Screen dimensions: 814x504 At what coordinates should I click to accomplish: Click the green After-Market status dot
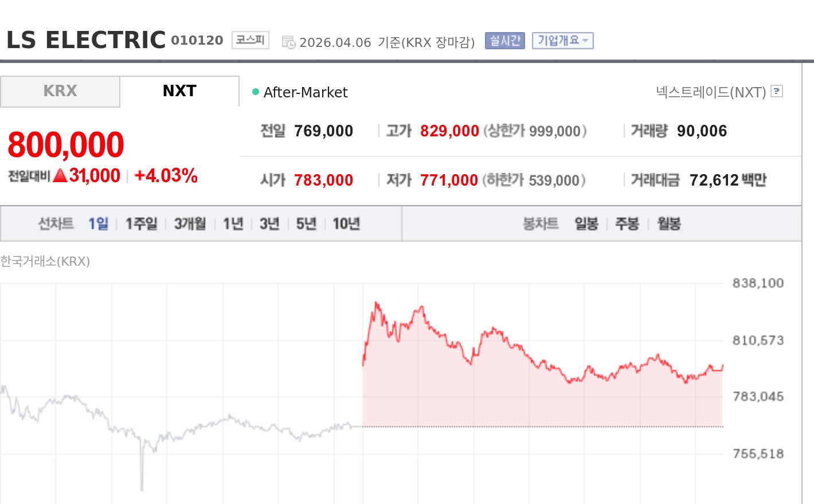point(255,91)
